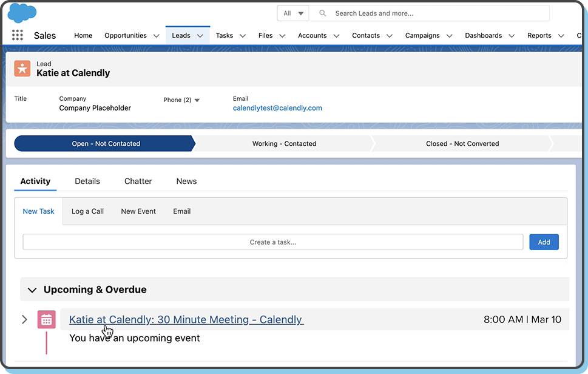Set stage to Working - Contacted
The height and width of the screenshot is (374, 588).
pos(284,144)
